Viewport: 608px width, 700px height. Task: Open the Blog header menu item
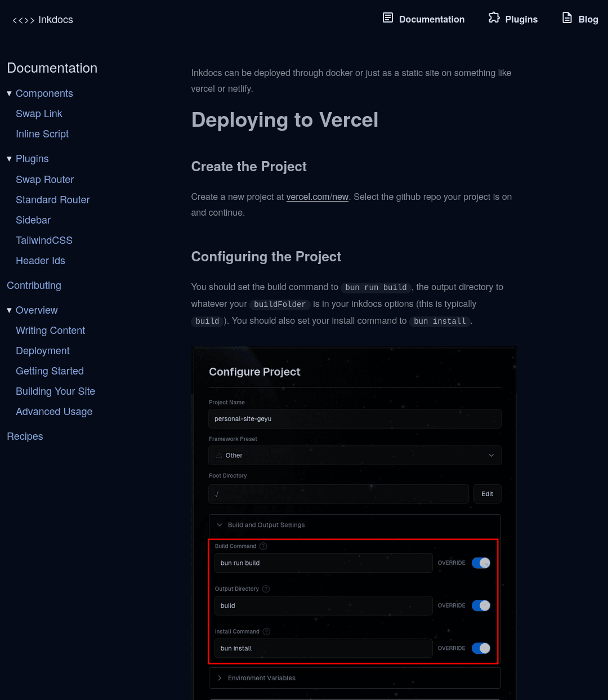click(x=580, y=19)
